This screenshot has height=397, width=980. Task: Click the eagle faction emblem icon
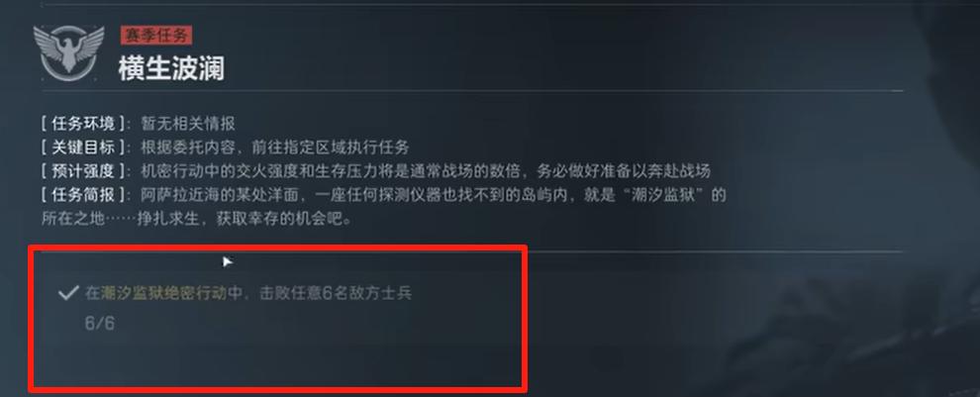[68, 52]
